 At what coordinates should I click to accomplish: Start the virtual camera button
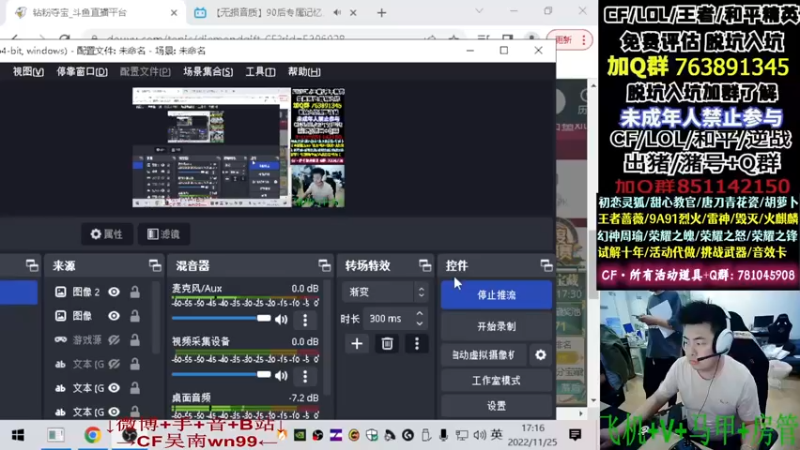click(484, 355)
